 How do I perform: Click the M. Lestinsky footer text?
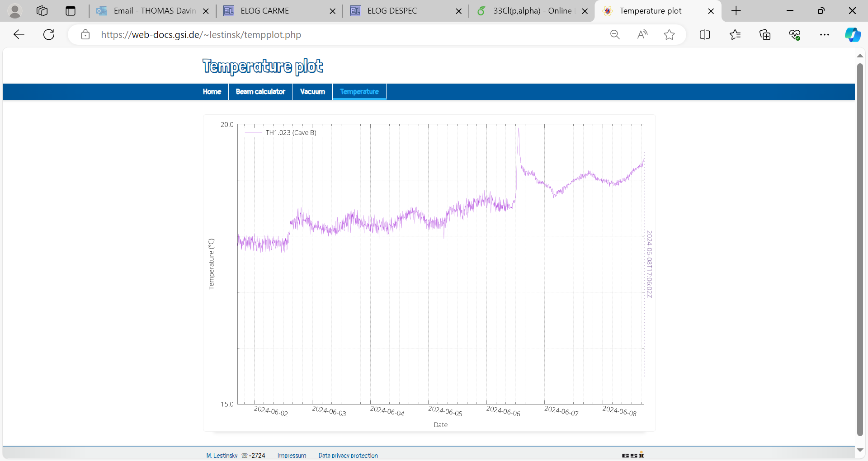coord(222,456)
